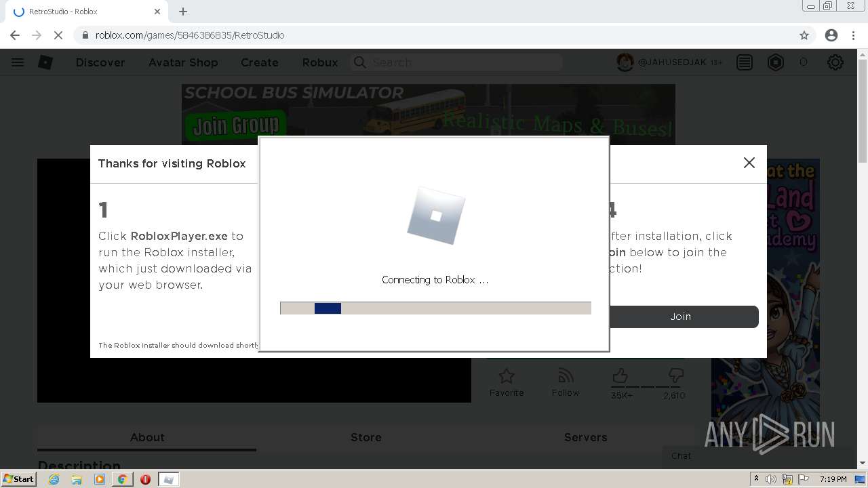Screen dimensions: 868x488
Task: Click the browser back arrow
Action: pos(15,35)
